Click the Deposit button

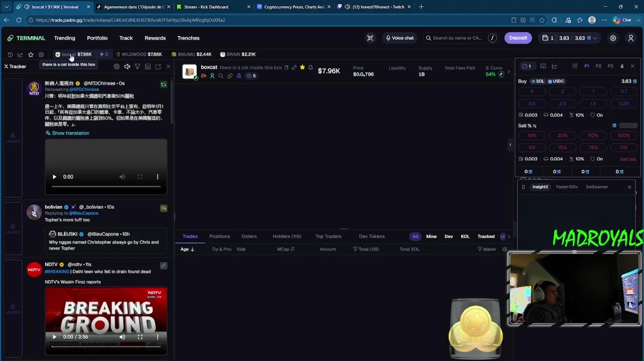click(x=518, y=38)
